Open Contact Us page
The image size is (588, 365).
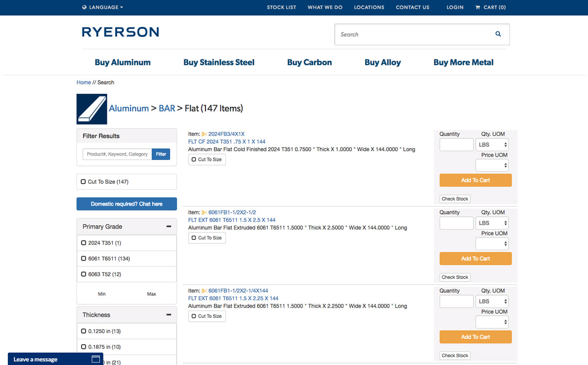click(413, 7)
